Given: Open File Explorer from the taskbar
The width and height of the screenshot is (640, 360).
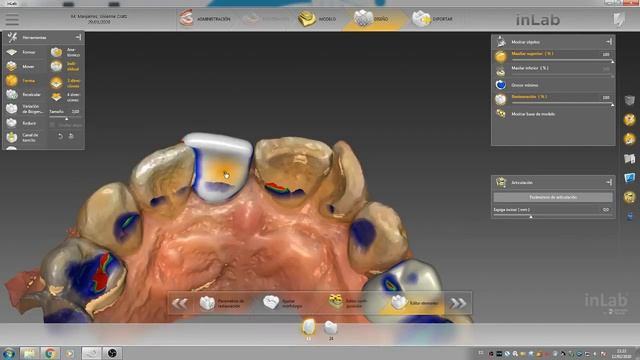Looking at the screenshot, I should [x=29, y=353].
